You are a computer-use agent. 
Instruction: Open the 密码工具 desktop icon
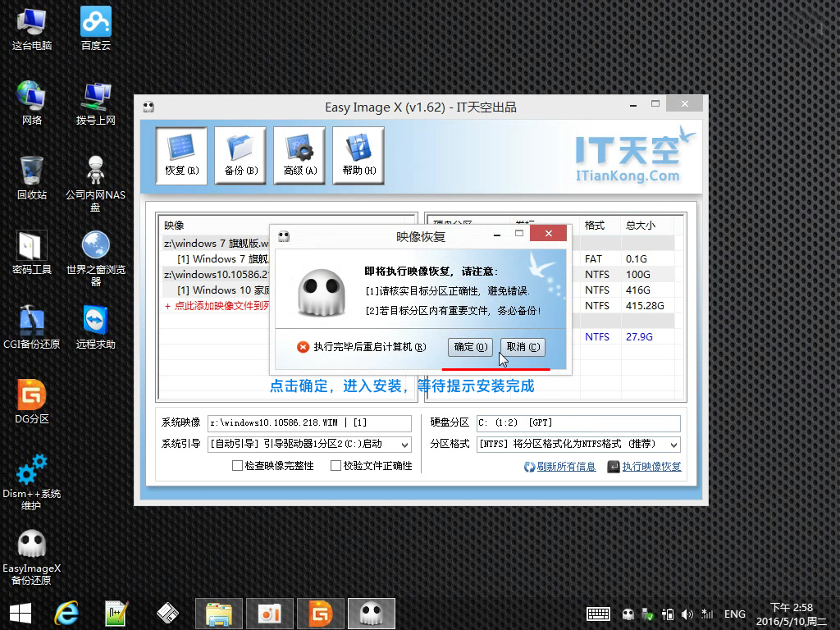click(x=32, y=253)
